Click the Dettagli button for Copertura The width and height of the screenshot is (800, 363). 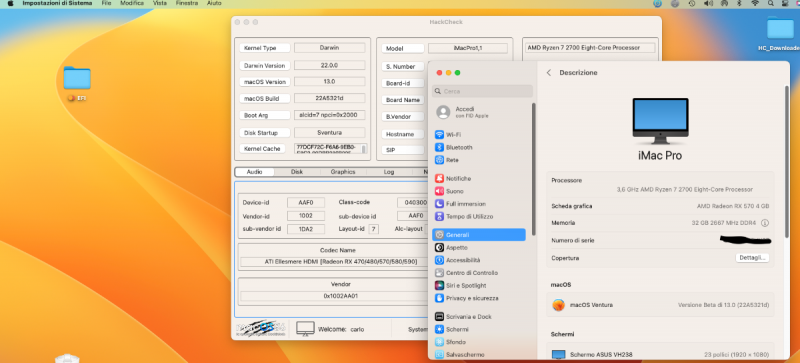click(x=752, y=258)
